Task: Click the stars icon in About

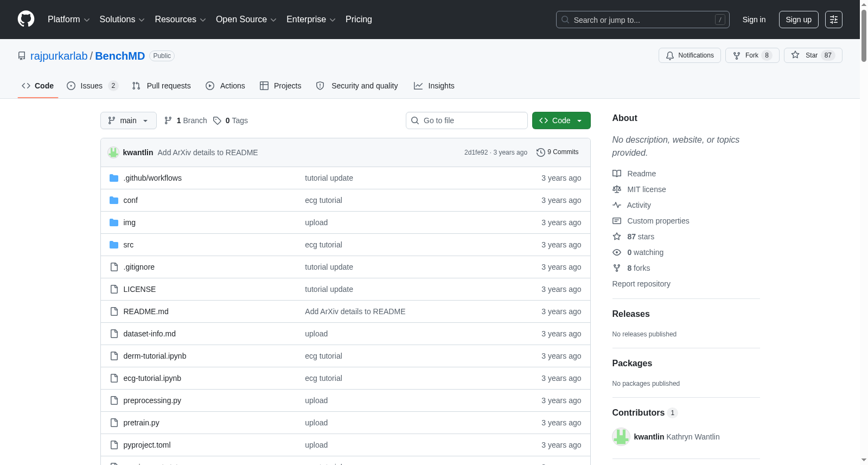Action: point(617,237)
